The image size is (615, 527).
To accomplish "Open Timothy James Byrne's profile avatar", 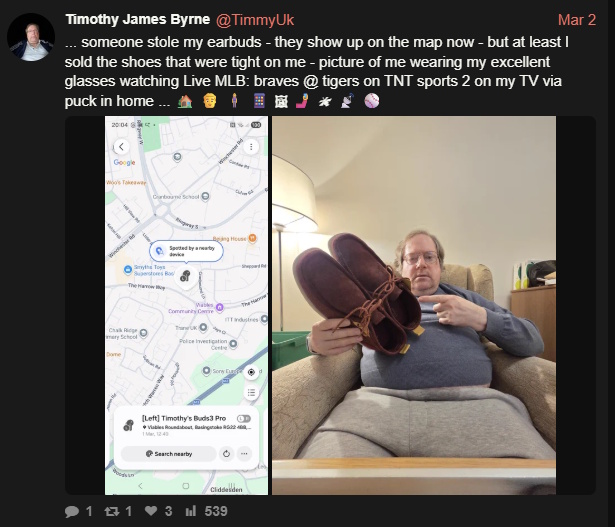I will point(31,37).
